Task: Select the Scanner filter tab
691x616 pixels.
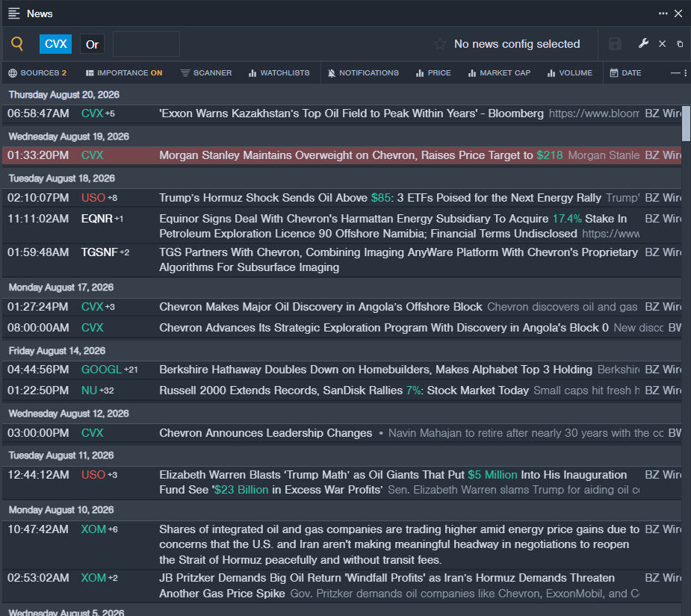Action: [205, 73]
